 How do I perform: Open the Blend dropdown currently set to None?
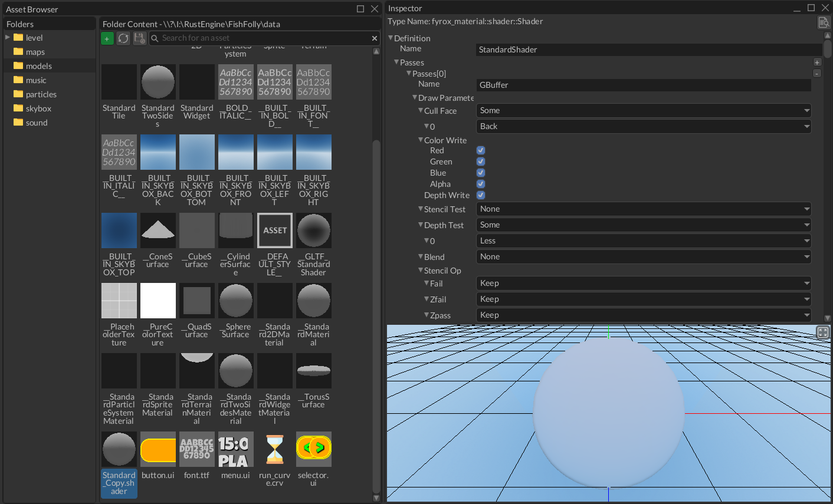[x=643, y=256]
